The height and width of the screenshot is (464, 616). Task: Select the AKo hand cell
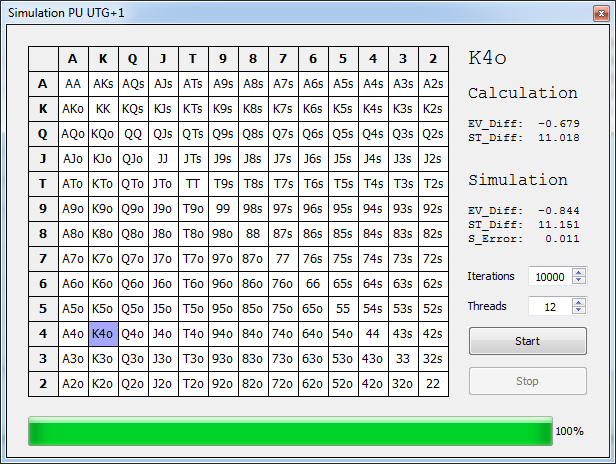(x=73, y=109)
